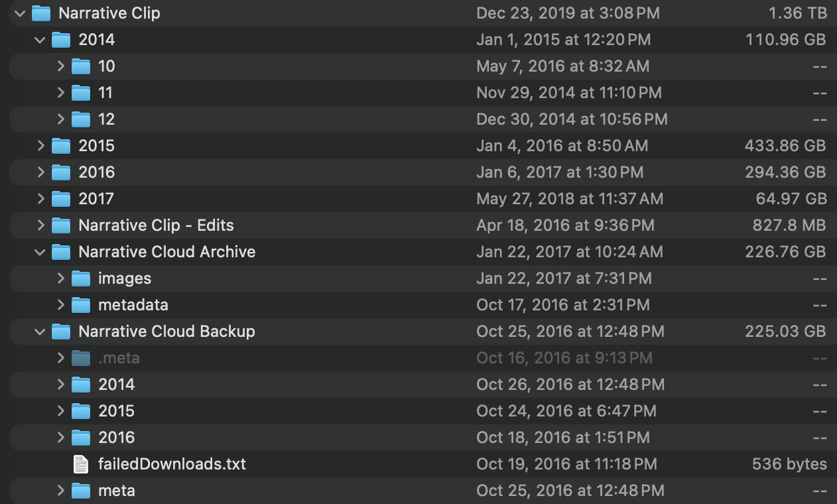The image size is (837, 504).
Task: Click the Narrative Clip - Edits folder icon
Action: [60, 225]
